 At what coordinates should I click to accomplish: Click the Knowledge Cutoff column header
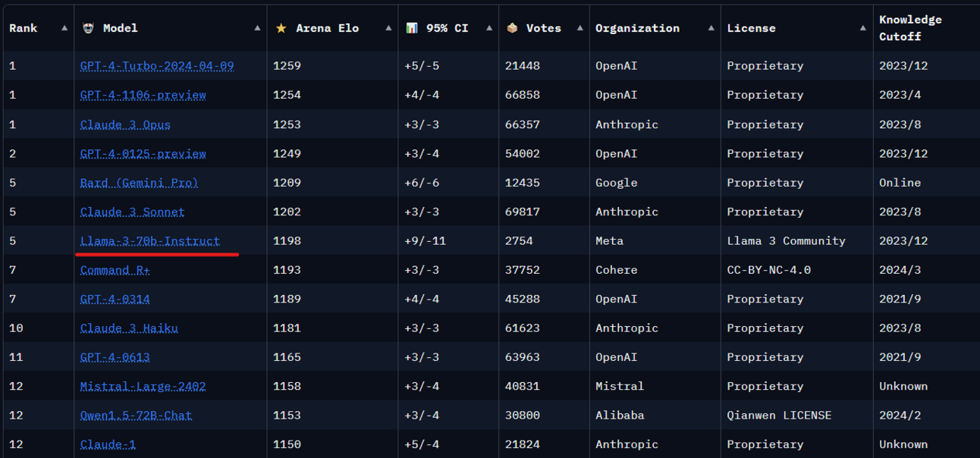pos(910,28)
